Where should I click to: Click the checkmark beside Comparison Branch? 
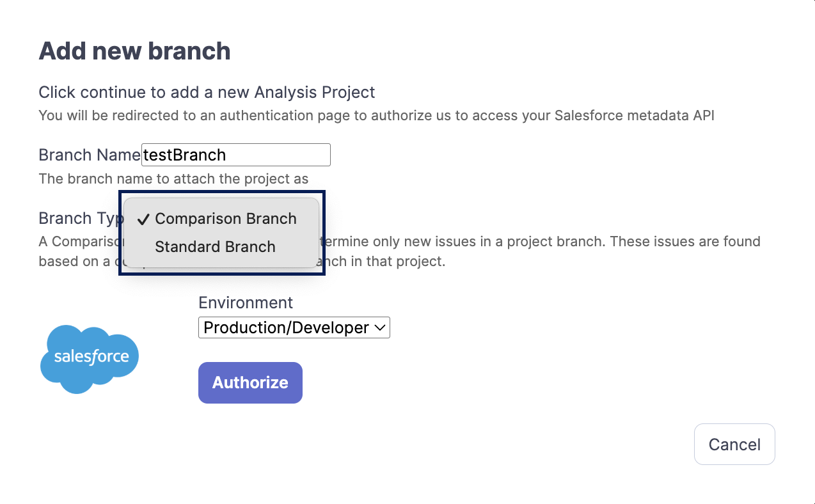pyautogui.click(x=143, y=219)
